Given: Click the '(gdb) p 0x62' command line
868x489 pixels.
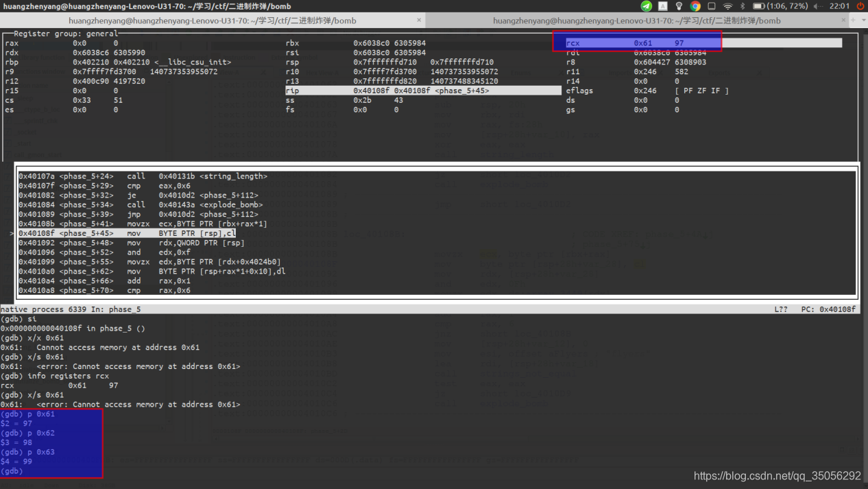Looking at the screenshot, I should click(27, 433).
